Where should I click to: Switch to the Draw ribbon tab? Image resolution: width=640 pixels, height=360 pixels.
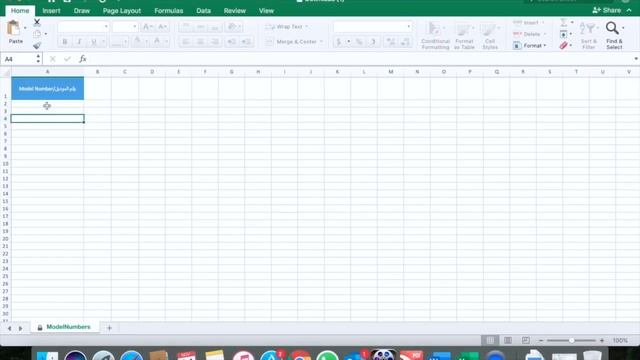(82, 11)
